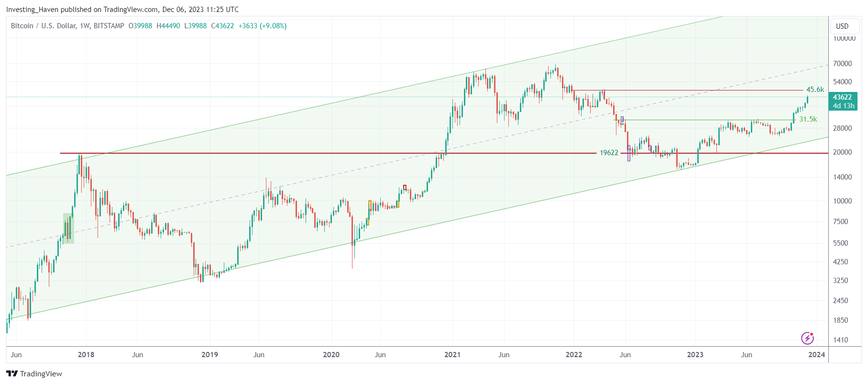Screen dimensions: 868x384
Task: Click the 1W timeframe label
Action: coord(85,26)
